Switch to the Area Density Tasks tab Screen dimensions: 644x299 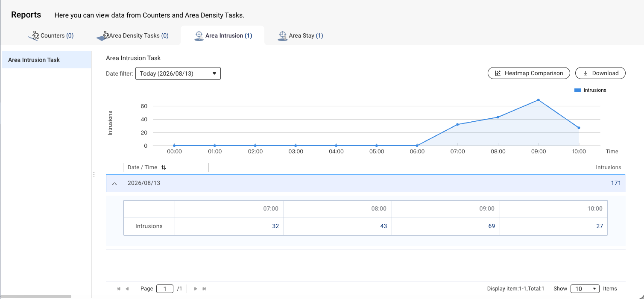[132, 35]
